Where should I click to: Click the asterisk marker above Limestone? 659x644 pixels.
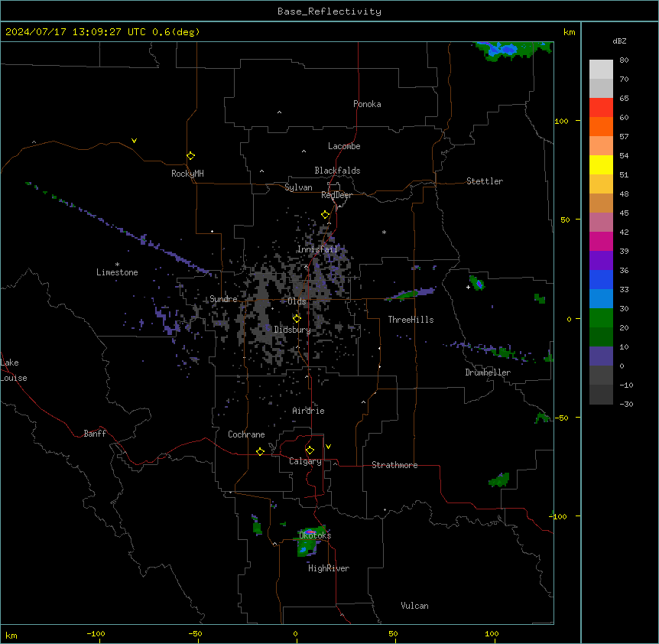click(x=117, y=265)
